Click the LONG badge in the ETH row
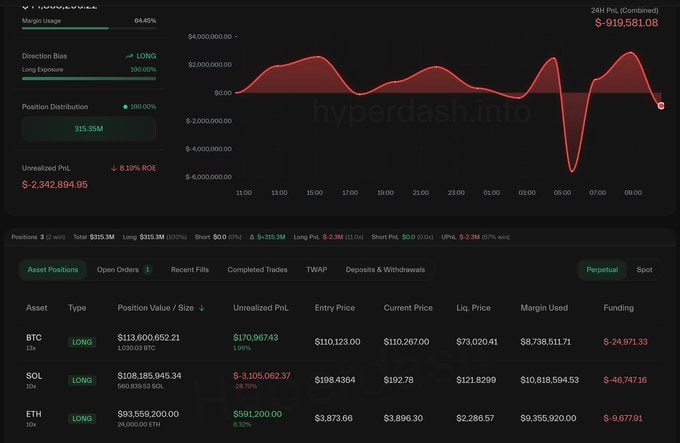Viewport: 680px width, 443px height. (x=81, y=418)
